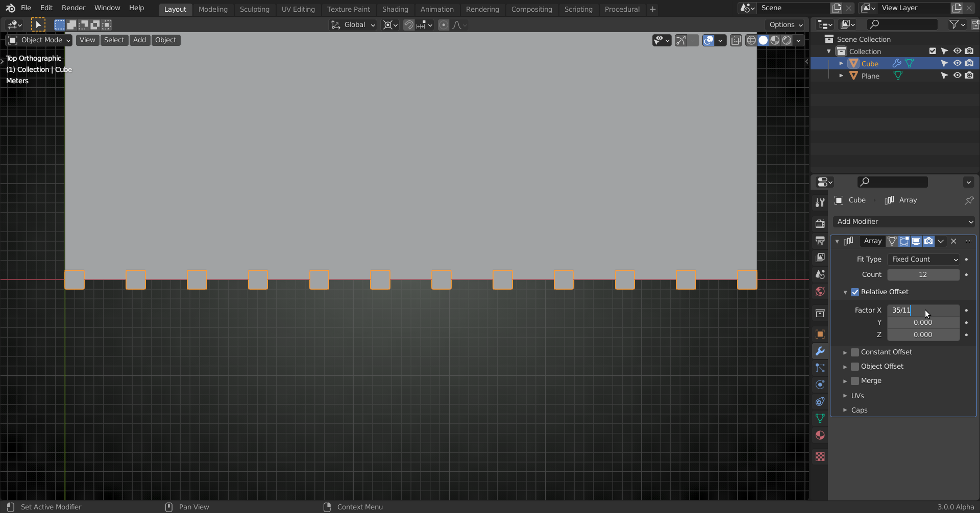Open the Fit Type dropdown
The width and height of the screenshot is (980, 513).
coord(924,259)
